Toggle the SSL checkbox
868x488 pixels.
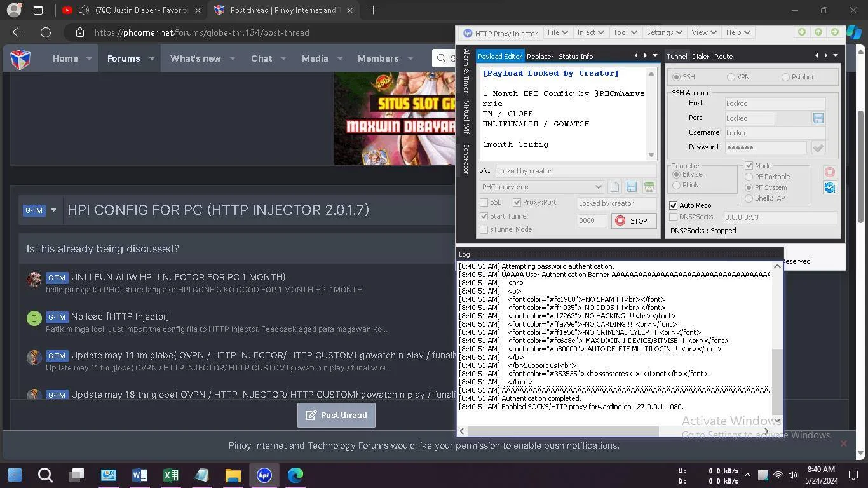coord(484,202)
